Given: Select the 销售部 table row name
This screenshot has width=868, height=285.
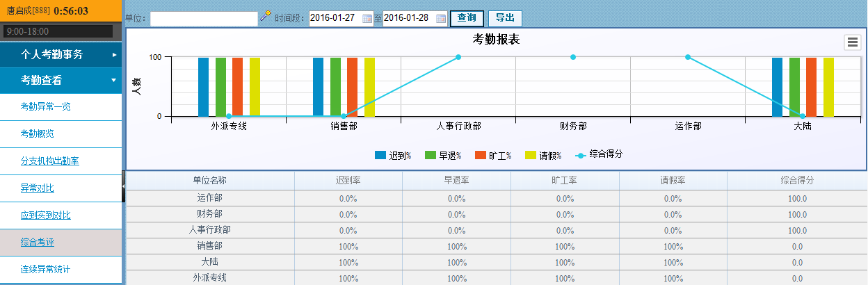Looking at the screenshot, I should (209, 246).
